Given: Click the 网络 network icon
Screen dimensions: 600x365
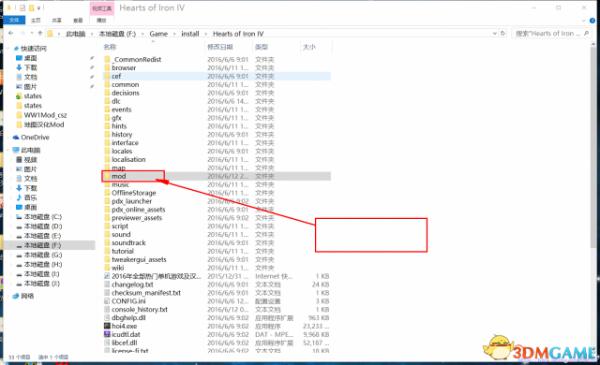Looking at the screenshot, I should [16, 296].
